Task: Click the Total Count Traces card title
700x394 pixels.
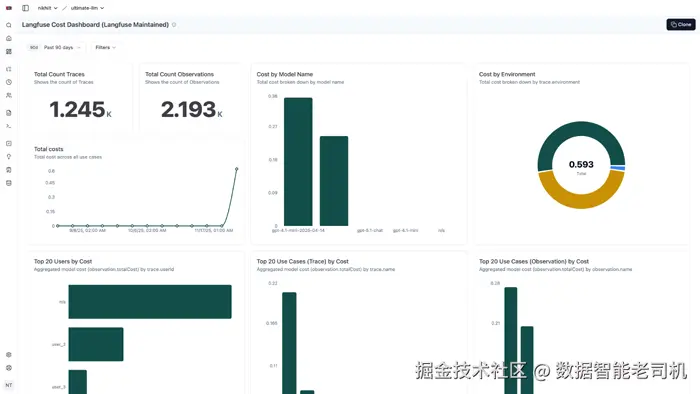Action: 59,75
